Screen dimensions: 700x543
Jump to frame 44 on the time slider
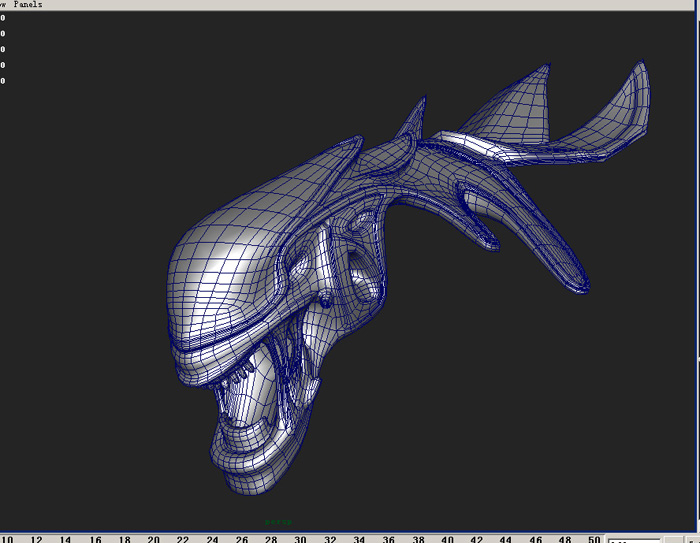pyautogui.click(x=505, y=539)
